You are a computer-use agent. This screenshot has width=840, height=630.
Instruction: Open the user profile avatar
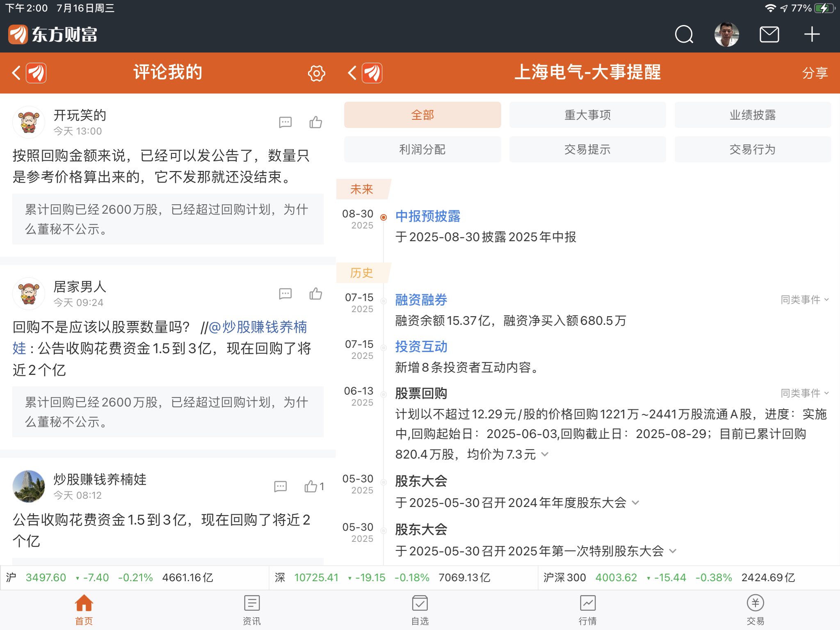pos(726,34)
